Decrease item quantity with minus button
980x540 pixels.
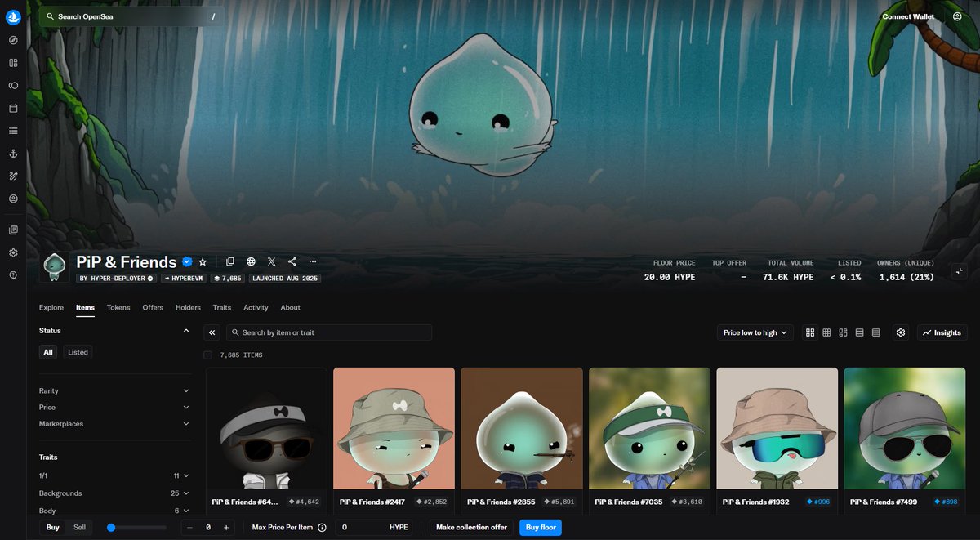pos(190,528)
